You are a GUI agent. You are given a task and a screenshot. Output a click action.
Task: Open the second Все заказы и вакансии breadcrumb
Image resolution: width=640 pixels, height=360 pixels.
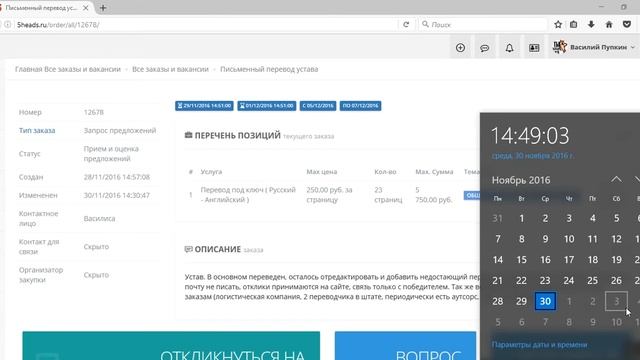pos(170,69)
